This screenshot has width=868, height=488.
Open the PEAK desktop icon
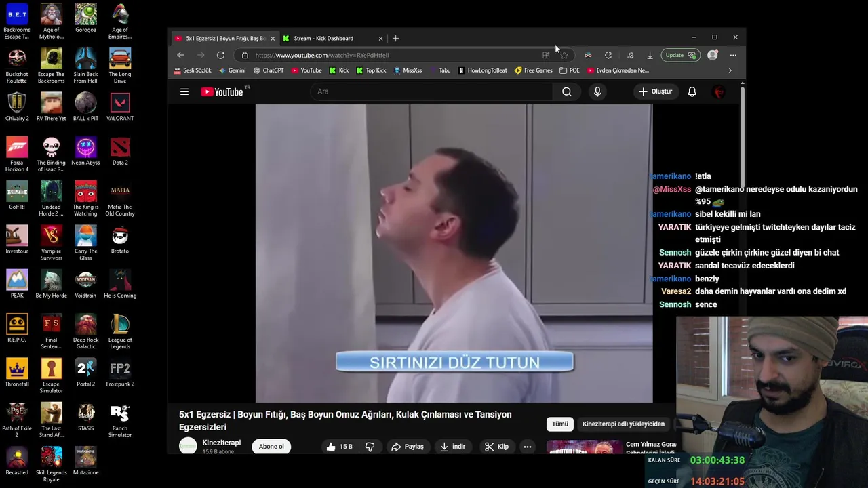point(17,285)
